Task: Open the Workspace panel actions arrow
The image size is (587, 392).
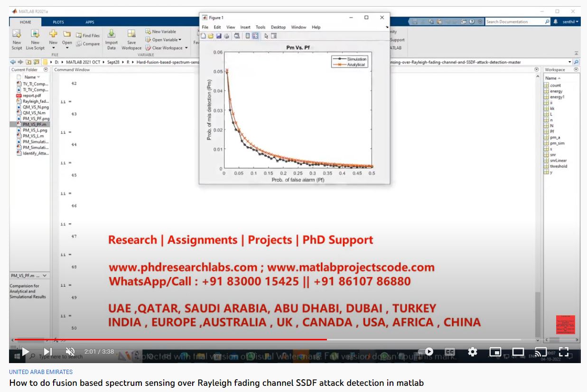Action: pos(576,70)
